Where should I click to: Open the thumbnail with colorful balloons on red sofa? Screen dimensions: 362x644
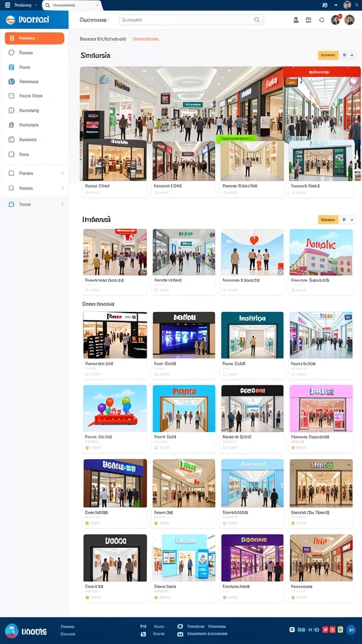(115, 408)
